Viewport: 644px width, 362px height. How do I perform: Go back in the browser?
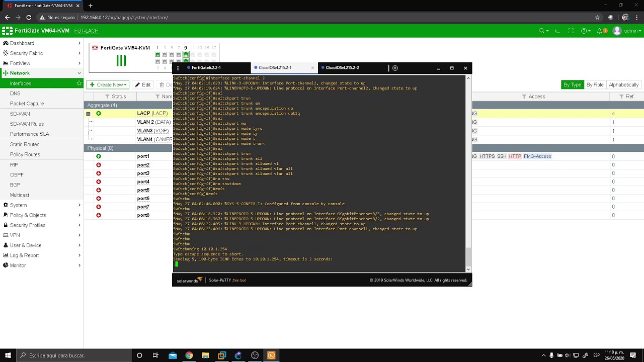point(7,17)
